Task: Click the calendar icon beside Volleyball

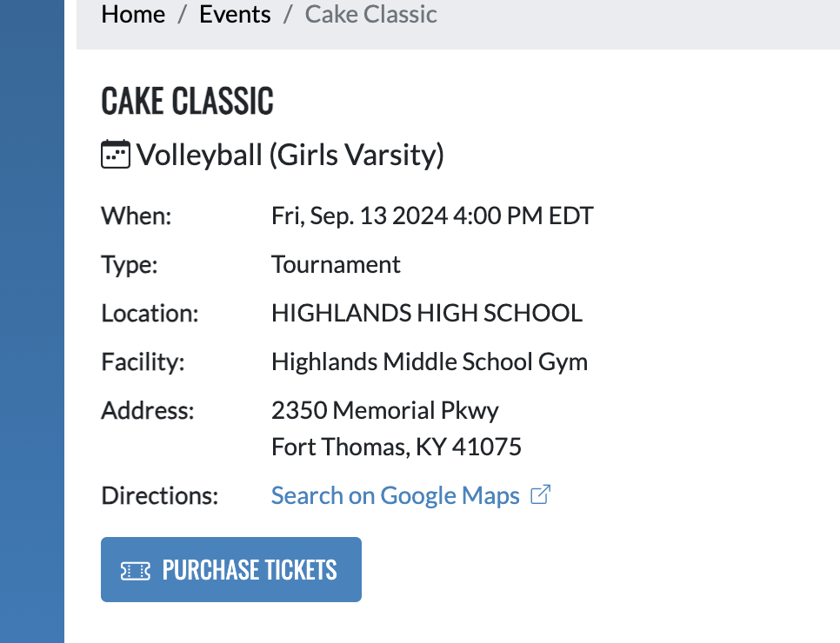Action: [116, 155]
